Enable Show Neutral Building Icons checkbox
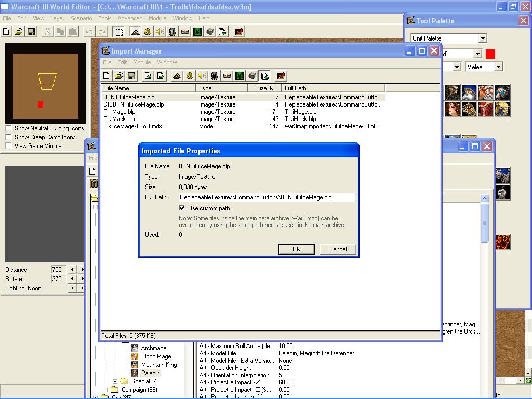 (x=9, y=128)
